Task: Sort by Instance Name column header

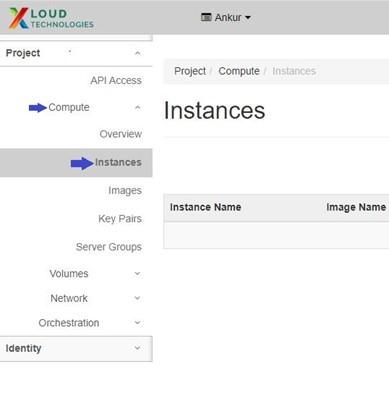Action: [205, 207]
